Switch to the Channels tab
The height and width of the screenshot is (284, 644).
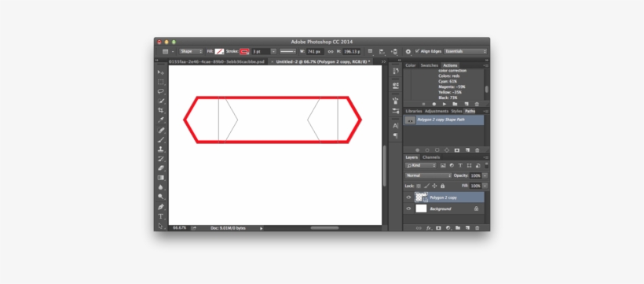431,157
